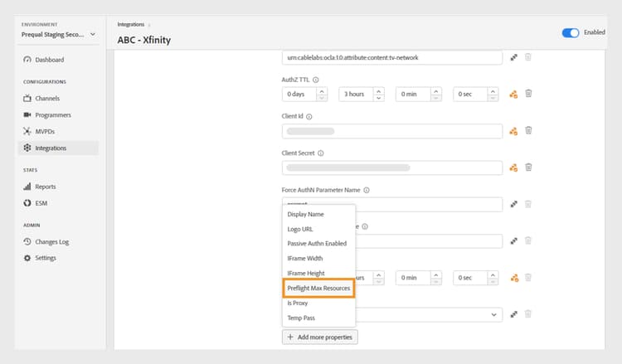Click the Add more properties button
Screen dimensions: 622x364
pos(320,337)
